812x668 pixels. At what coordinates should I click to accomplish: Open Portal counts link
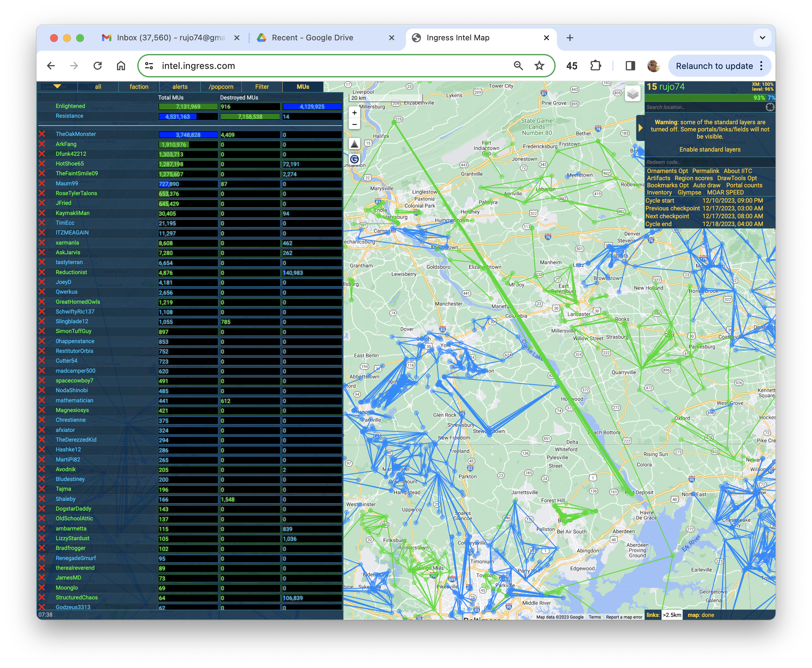tap(744, 185)
